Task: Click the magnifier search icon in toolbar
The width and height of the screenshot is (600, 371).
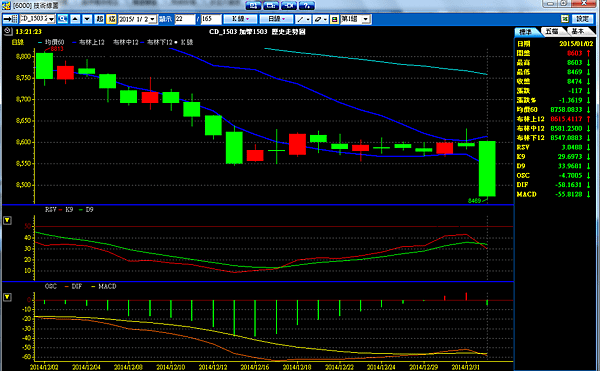Action: coord(62,19)
